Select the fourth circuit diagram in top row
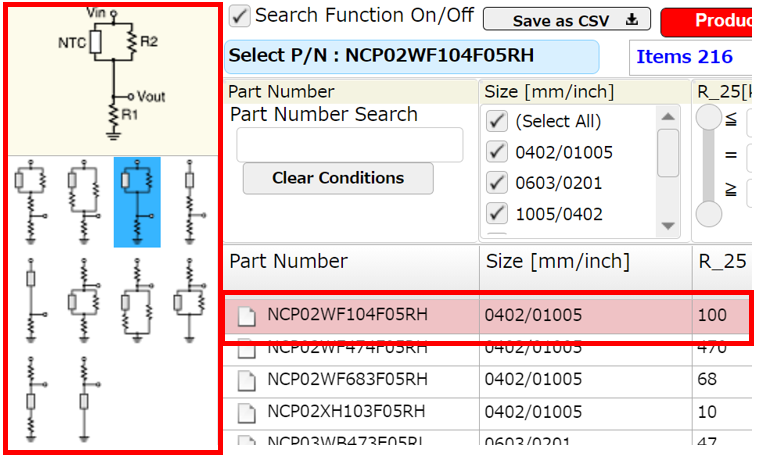 pos(189,201)
